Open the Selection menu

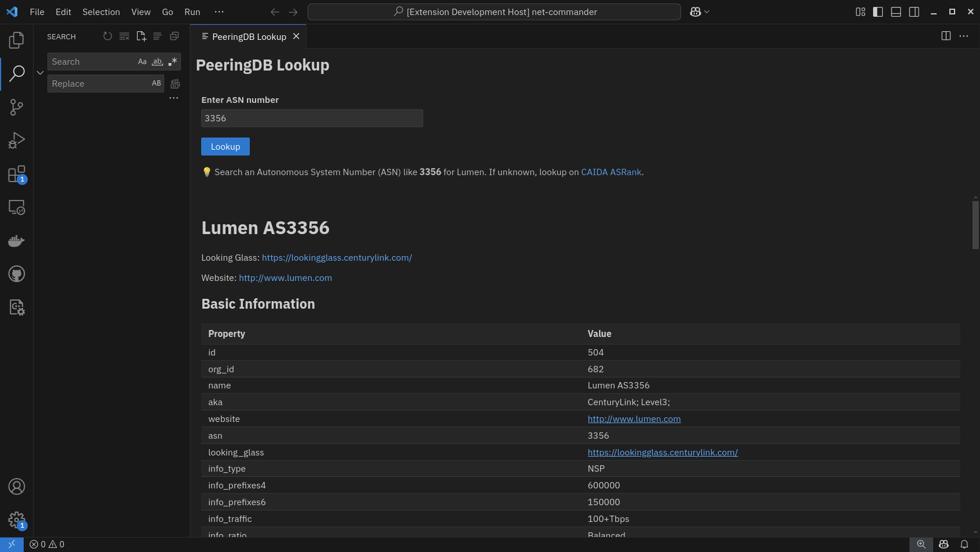point(101,12)
